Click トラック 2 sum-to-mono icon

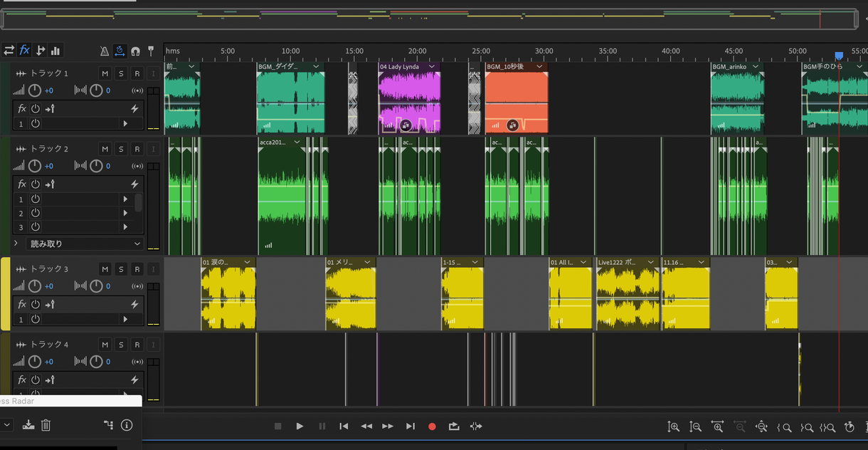click(x=138, y=166)
